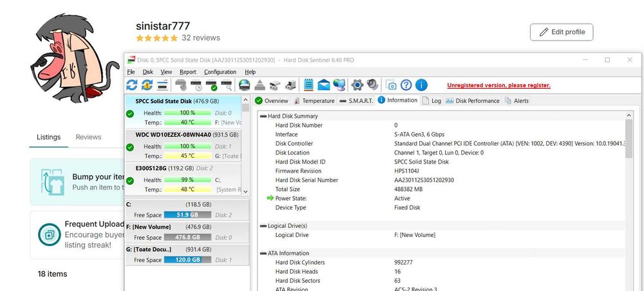
Task: Click the disk list scroll down arrow
Action: [x=245, y=192]
